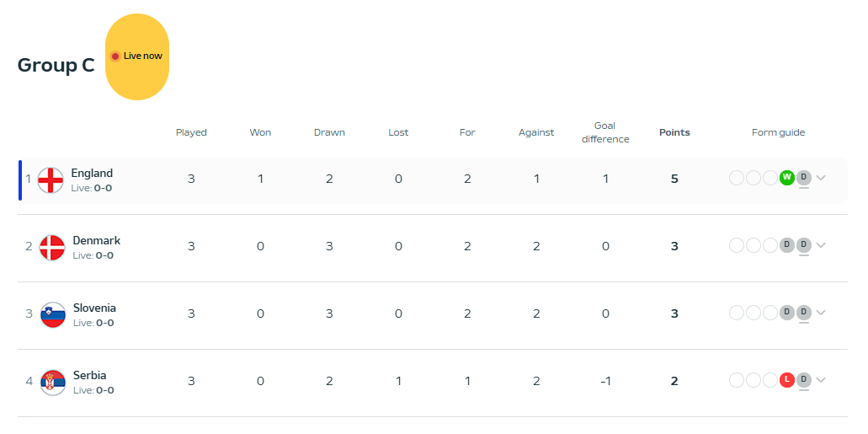Click the Points column header
The height and width of the screenshot is (434, 868).
pos(674,132)
